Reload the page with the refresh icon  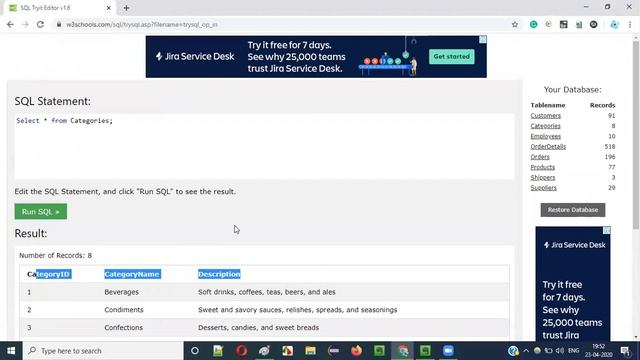coord(40,24)
